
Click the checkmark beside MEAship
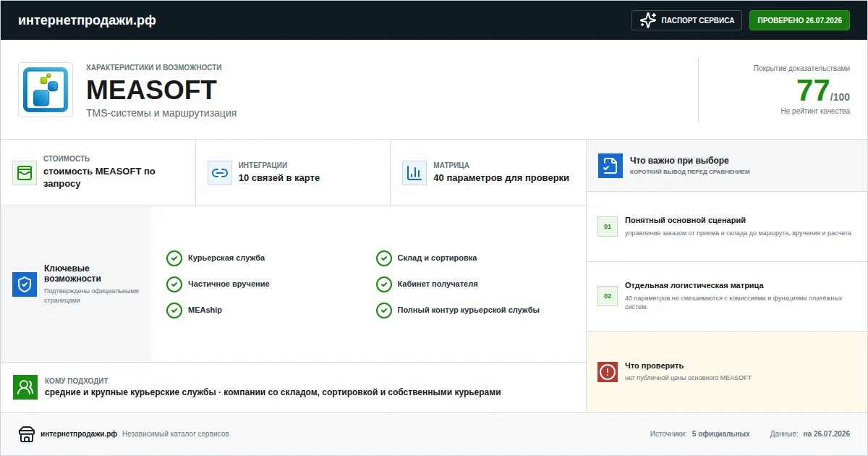point(174,311)
